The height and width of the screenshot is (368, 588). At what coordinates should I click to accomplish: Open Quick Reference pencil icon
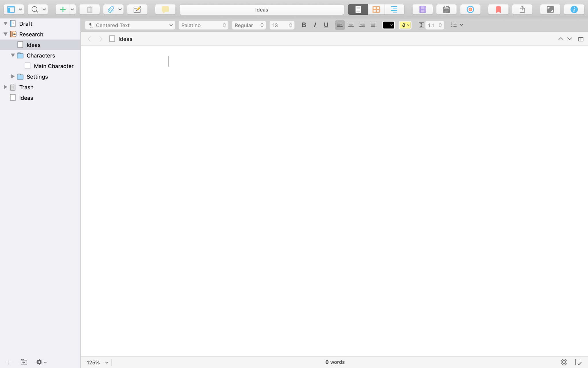(137, 9)
